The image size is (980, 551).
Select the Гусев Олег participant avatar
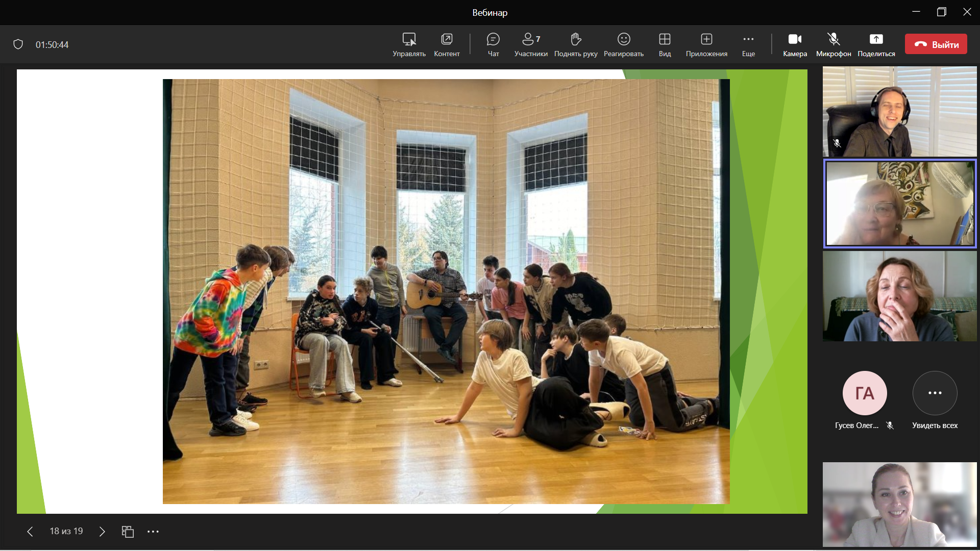tap(865, 393)
